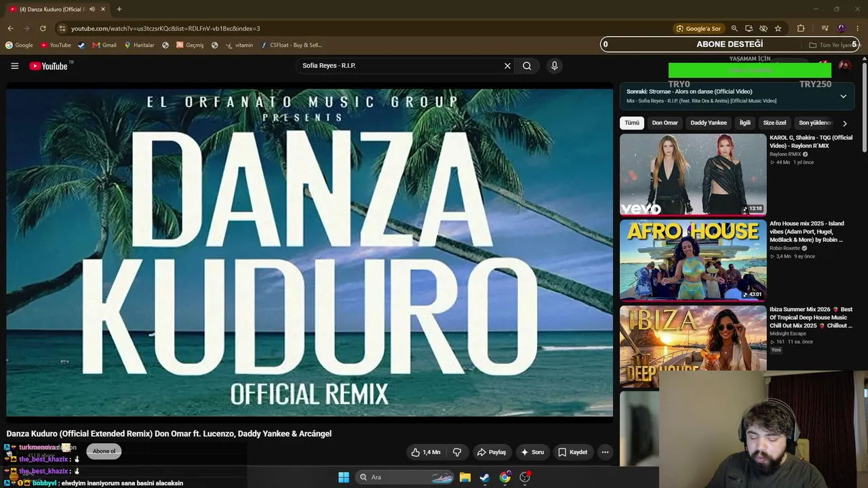Open the CSFloat - Buy & Sell bookmark
Image resolution: width=868 pixels, height=488 pixels.
point(292,45)
